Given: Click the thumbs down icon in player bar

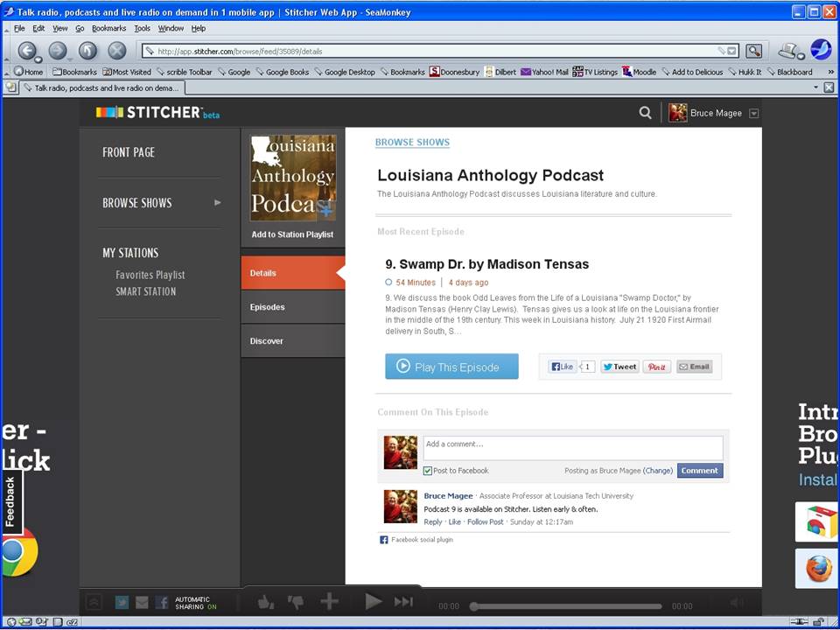Looking at the screenshot, I should [x=296, y=602].
